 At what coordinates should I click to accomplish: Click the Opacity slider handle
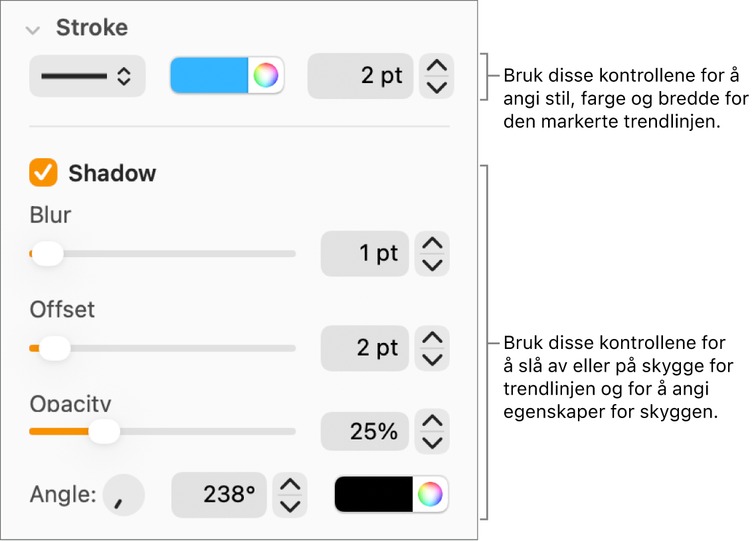pos(104,432)
